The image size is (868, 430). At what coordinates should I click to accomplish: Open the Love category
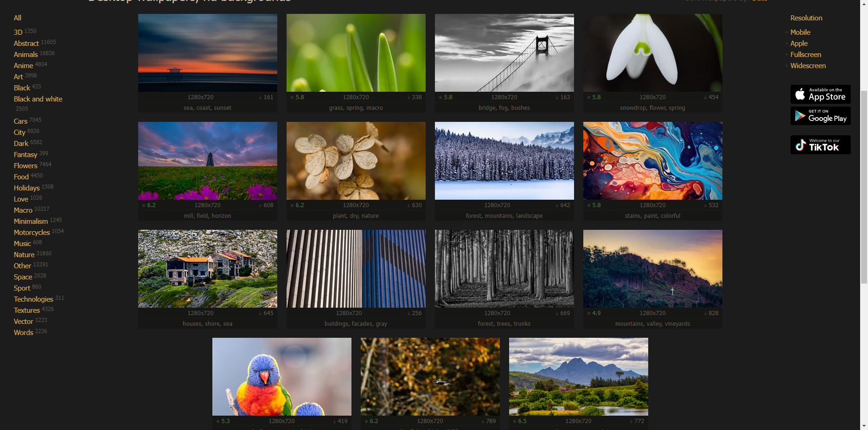point(21,199)
